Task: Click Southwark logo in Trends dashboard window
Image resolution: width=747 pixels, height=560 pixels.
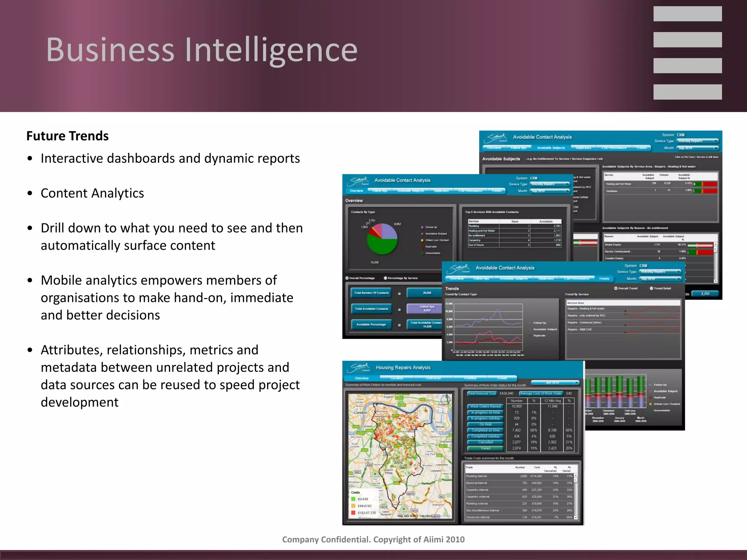Action: pyautogui.click(x=458, y=269)
